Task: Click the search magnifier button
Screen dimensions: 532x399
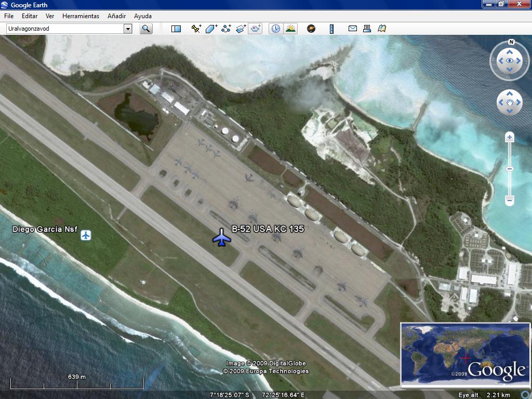Action: coord(146,29)
